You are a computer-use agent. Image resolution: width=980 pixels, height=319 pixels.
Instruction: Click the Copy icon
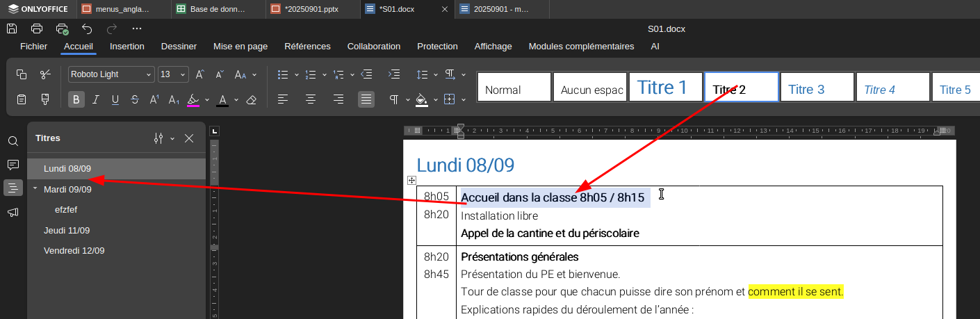22,74
